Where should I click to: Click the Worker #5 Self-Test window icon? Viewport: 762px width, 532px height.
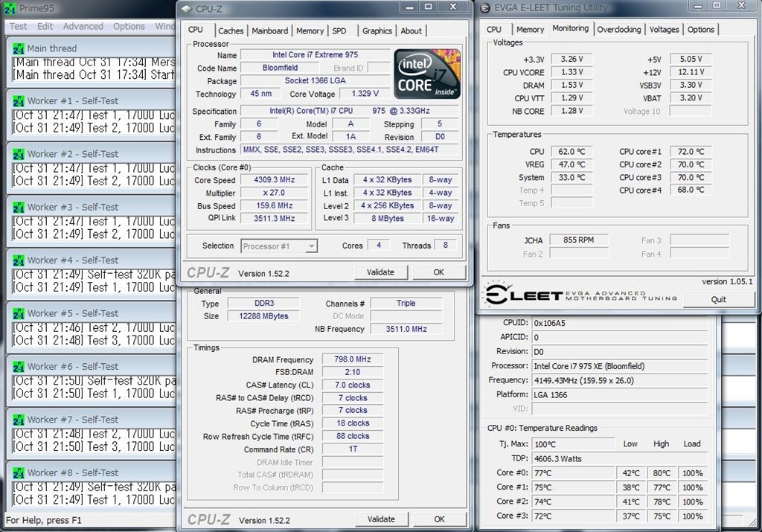point(19,314)
